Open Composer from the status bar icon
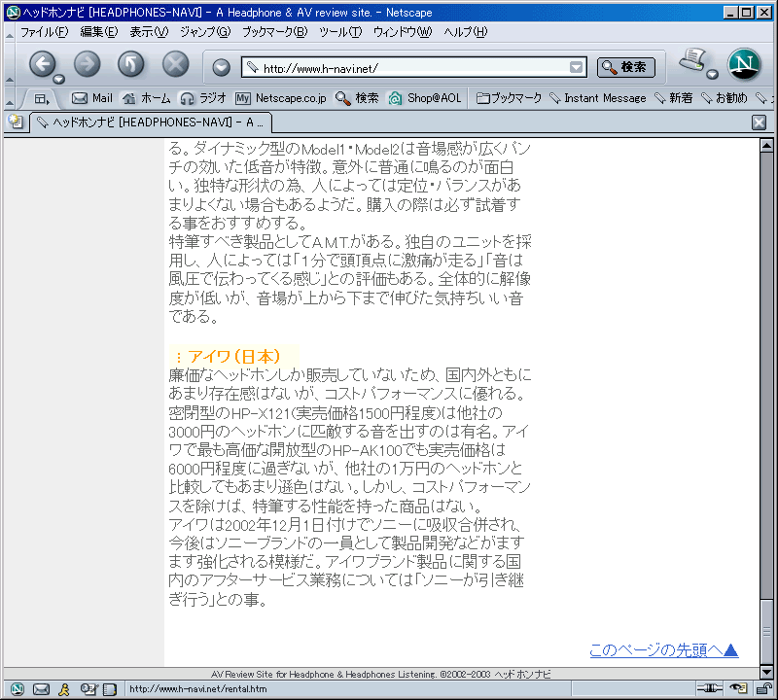 pyautogui.click(x=89, y=689)
